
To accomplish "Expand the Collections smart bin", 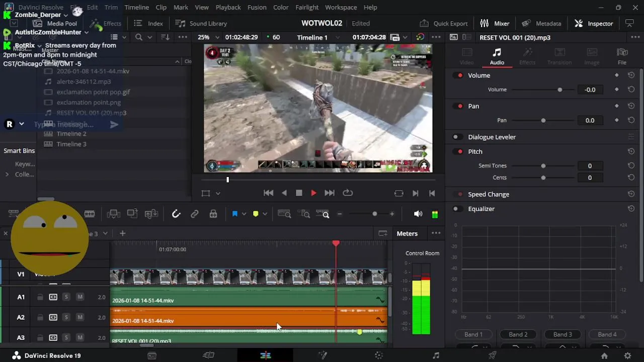I will [7, 174].
